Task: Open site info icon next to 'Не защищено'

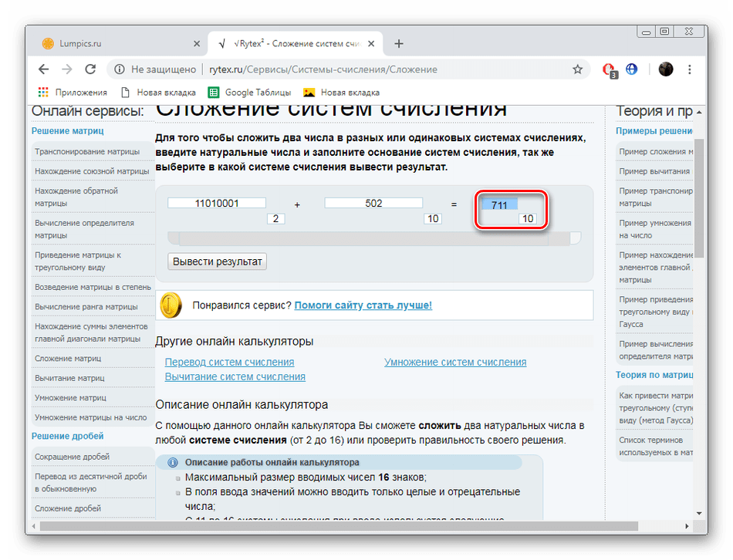Action: coord(120,69)
